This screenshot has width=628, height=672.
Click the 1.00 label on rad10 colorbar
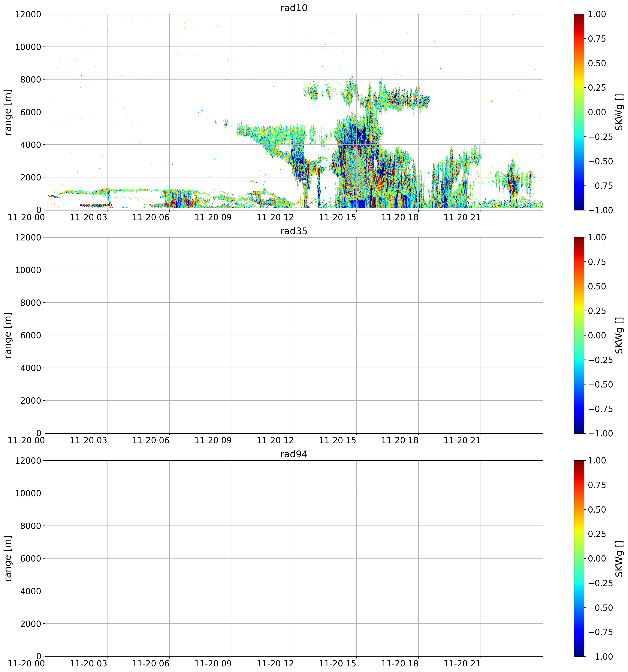[x=597, y=14]
